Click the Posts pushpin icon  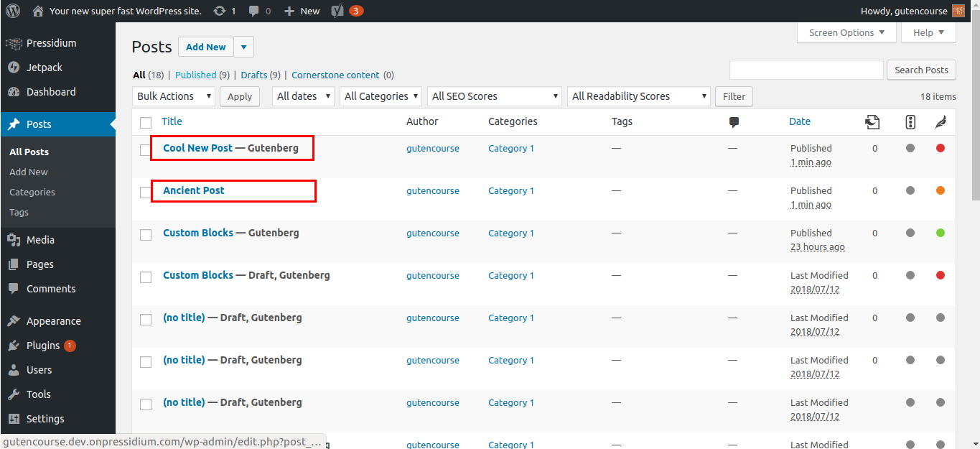pos(14,124)
